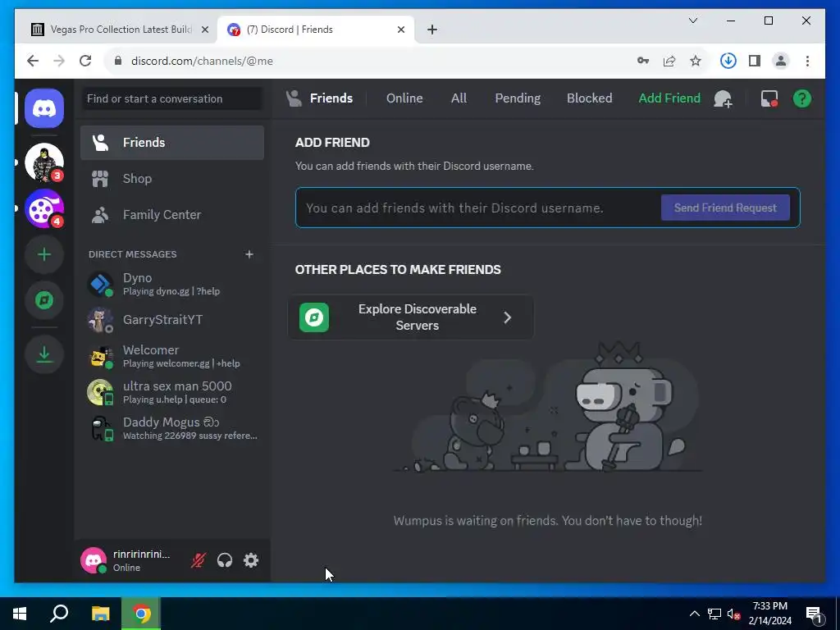
Task: Click the green Add Friend button
Action: (669, 98)
